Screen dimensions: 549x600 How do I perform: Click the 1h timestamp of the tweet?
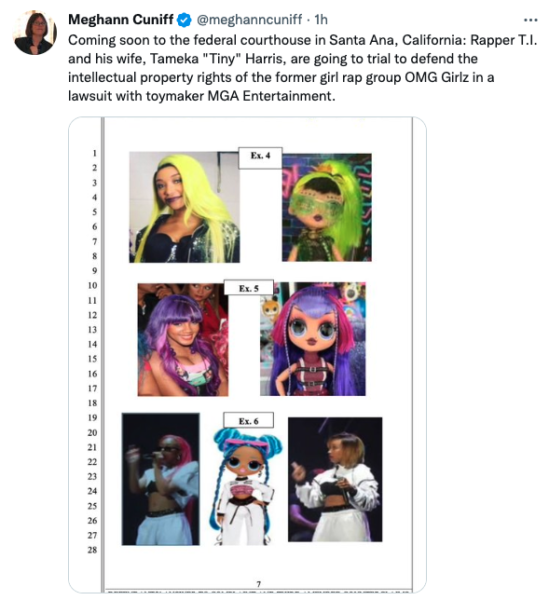click(x=321, y=20)
